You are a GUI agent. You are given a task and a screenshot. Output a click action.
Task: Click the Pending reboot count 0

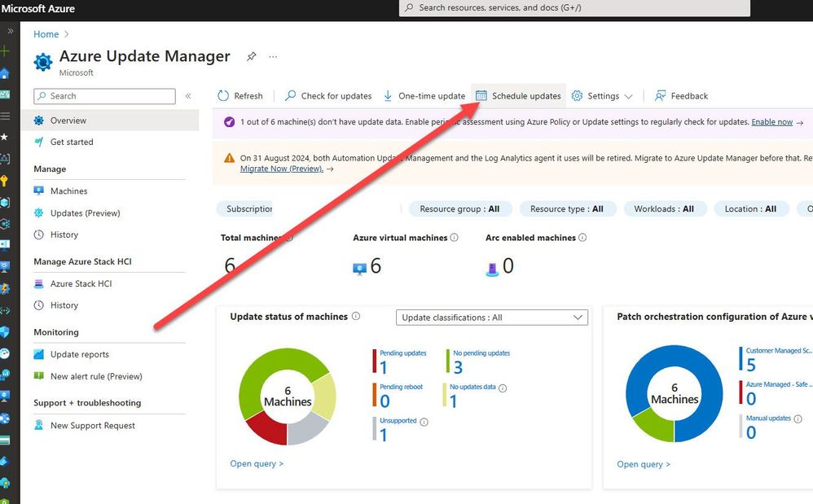click(385, 401)
